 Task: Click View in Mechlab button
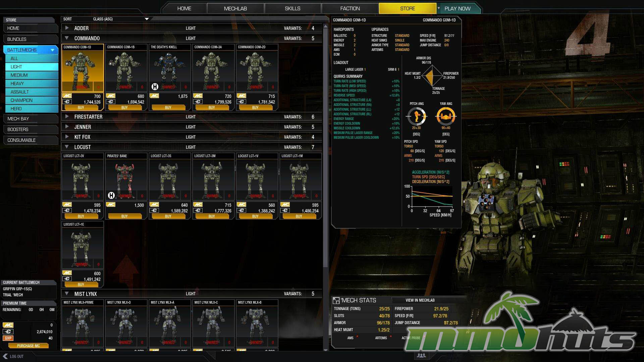tap(420, 300)
